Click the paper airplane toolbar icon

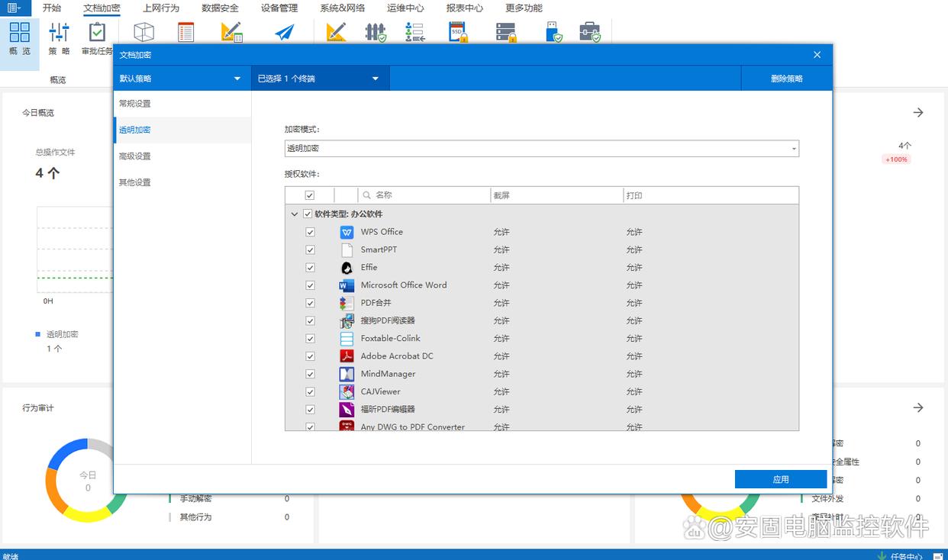point(285,33)
